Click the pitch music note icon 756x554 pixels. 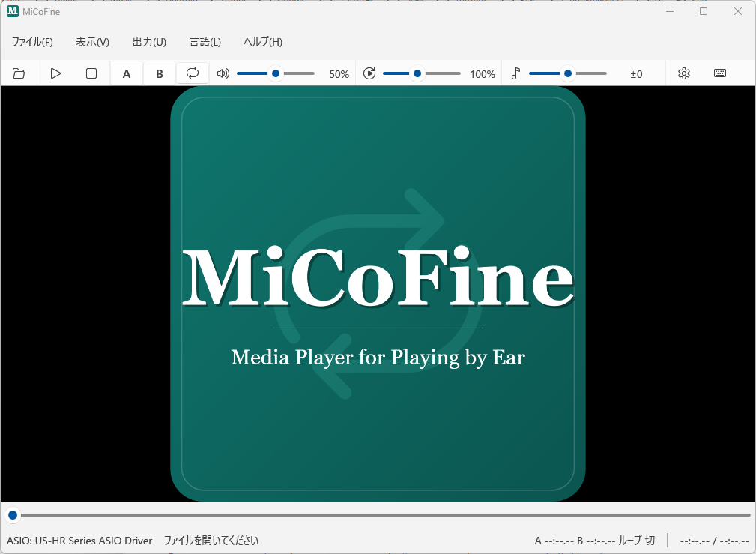(x=516, y=73)
